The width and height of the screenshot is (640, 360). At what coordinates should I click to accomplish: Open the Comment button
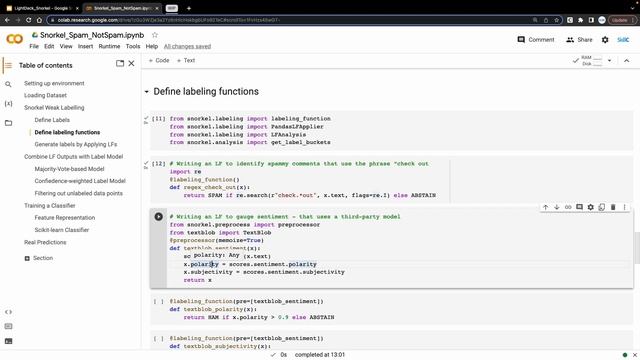click(x=536, y=40)
